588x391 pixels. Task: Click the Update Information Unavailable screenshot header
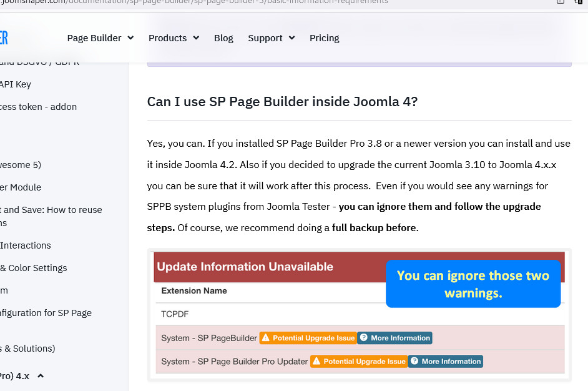coord(245,267)
